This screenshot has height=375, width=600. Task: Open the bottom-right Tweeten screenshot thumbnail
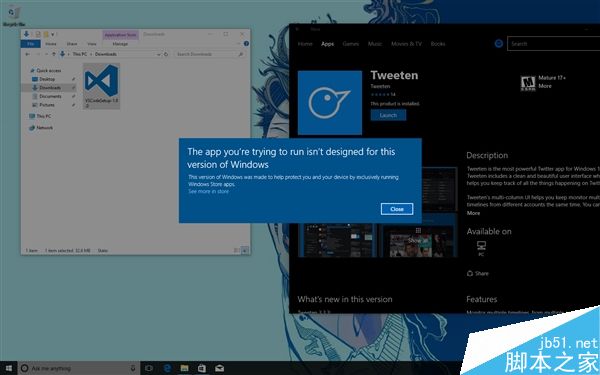pyautogui.click(x=419, y=240)
